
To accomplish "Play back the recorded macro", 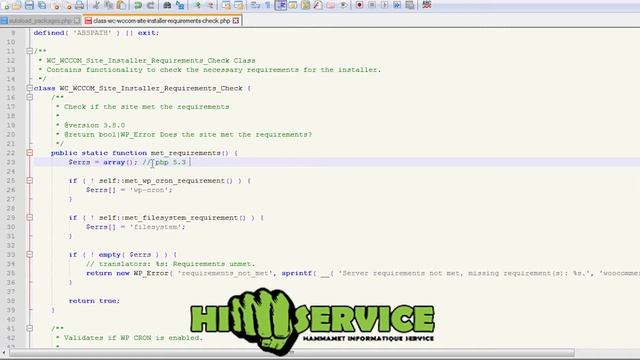I will pyautogui.click(x=384, y=5).
